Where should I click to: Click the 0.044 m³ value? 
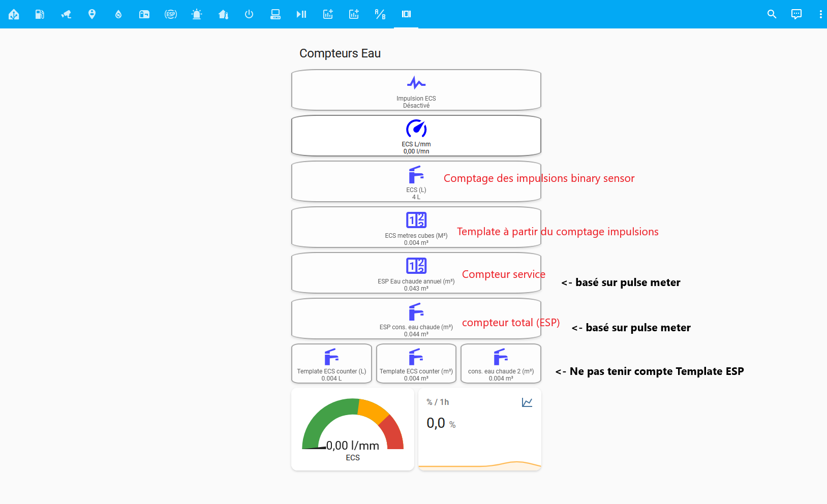pyautogui.click(x=416, y=334)
